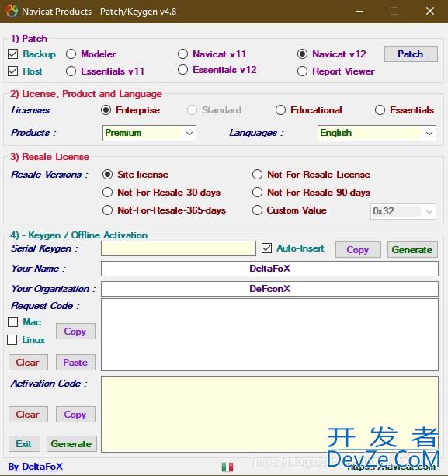Image resolution: width=448 pixels, height=476 pixels.
Task: Click the Your Name field with DeltaFoX
Action: (x=269, y=269)
